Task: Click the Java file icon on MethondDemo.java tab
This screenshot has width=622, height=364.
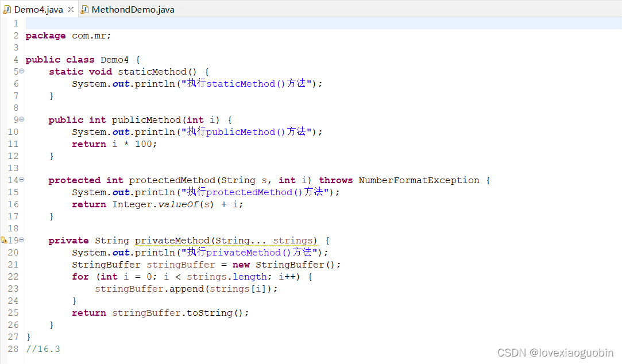Action: pos(84,9)
